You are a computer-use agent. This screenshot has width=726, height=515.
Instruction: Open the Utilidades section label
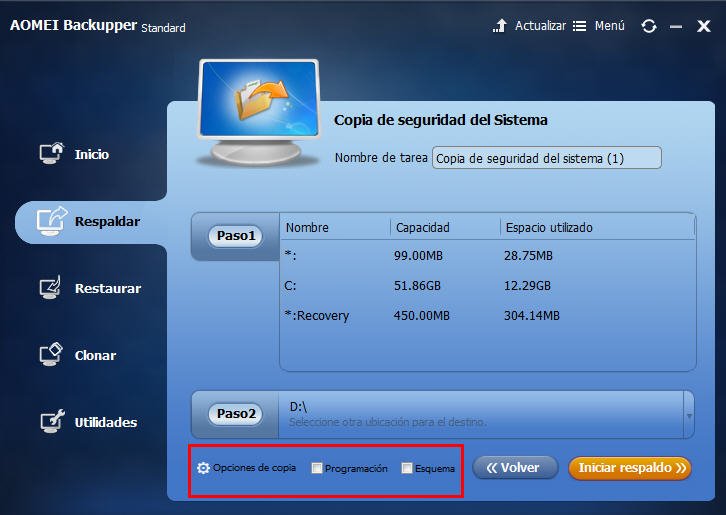pos(106,422)
